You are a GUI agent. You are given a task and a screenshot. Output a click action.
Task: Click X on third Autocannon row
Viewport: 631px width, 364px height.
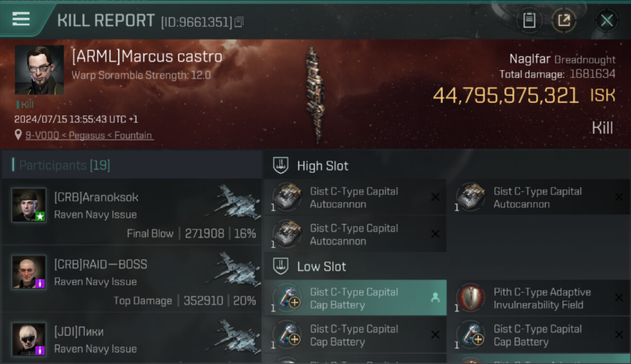coord(435,234)
